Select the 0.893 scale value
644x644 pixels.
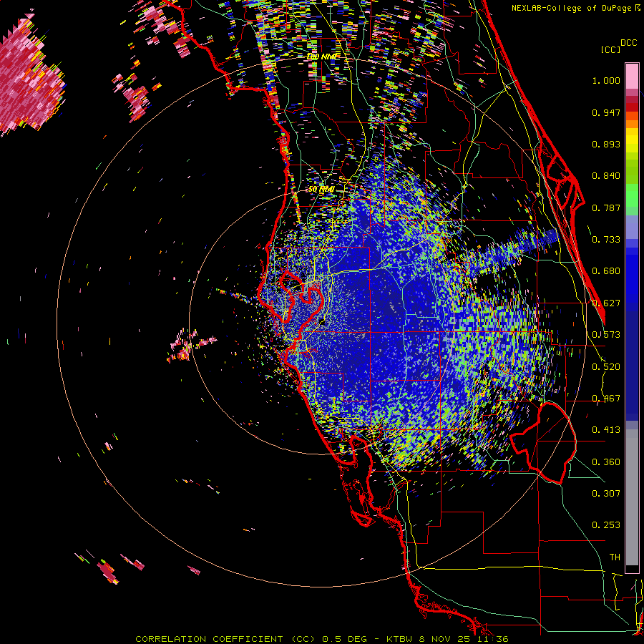[606, 144]
